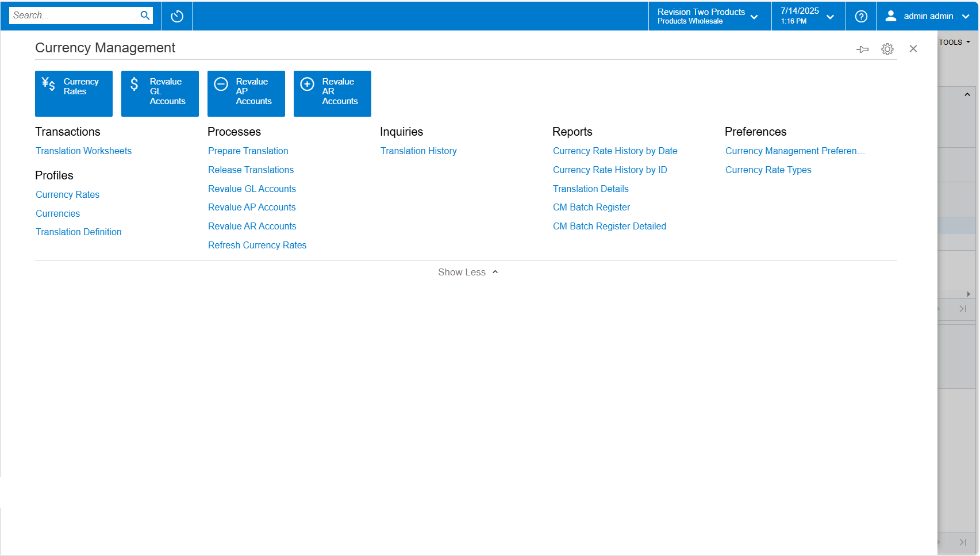This screenshot has height=556, width=980.
Task: Open Currency Rate History by Date report
Action: point(615,151)
